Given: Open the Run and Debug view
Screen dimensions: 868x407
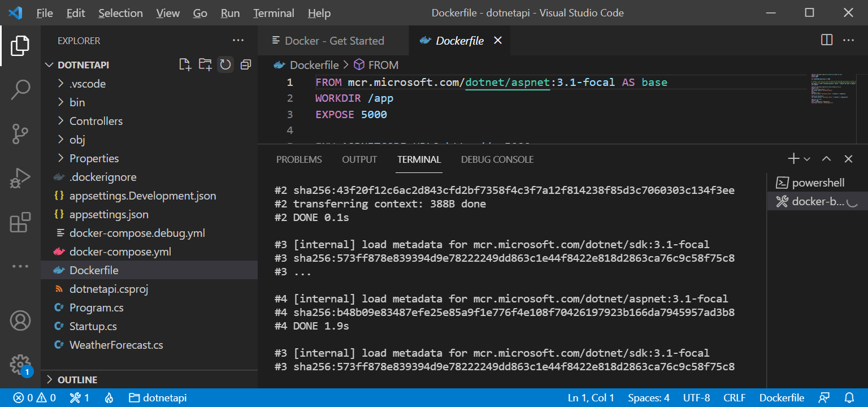Looking at the screenshot, I should pos(20,179).
